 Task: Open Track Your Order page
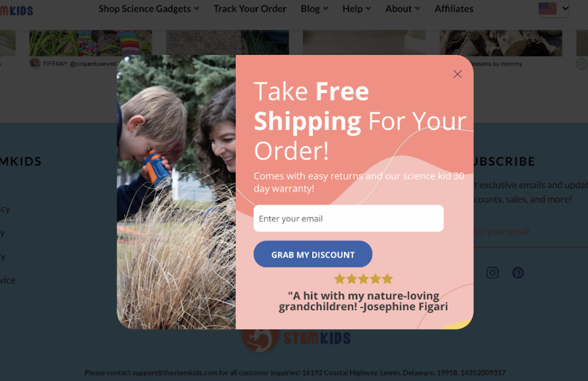[250, 8]
